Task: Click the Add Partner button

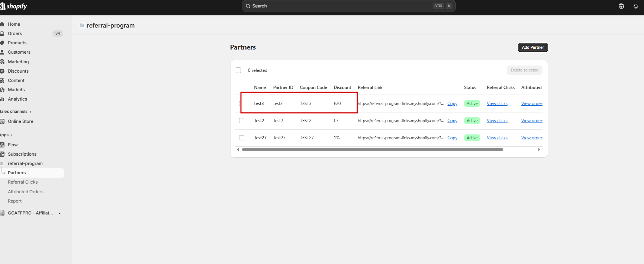Action: point(532,47)
